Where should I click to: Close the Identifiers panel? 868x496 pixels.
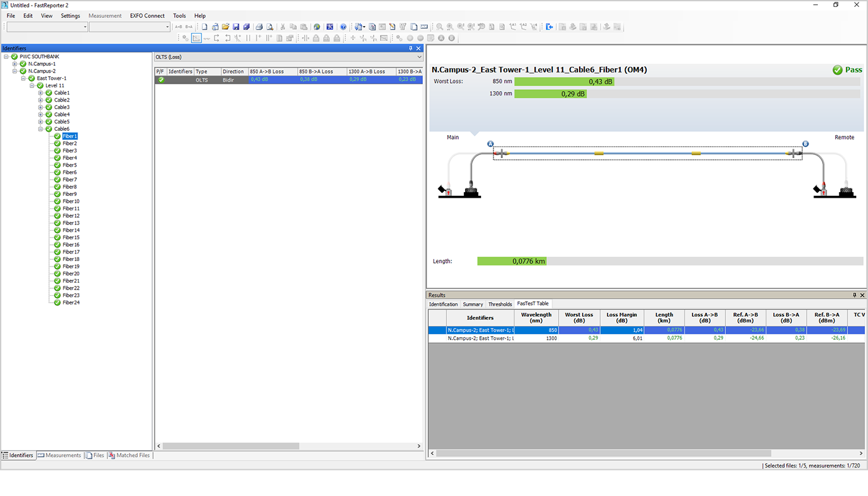(x=418, y=48)
